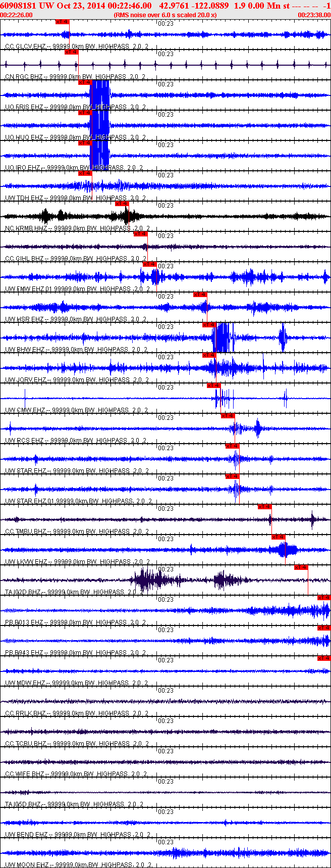This screenshot has height=868, width=331.
Task: Select the red pick flag on UW MDW trace
Action: [324, 658]
